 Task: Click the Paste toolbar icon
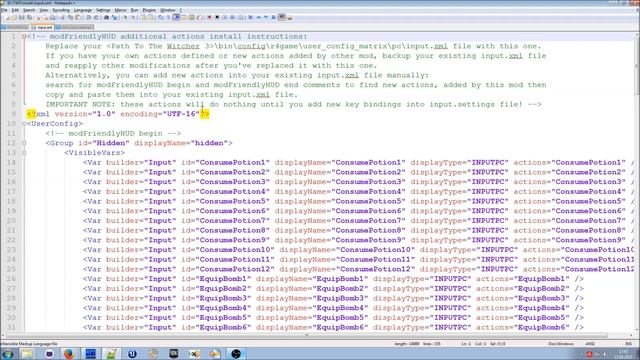(78, 18)
